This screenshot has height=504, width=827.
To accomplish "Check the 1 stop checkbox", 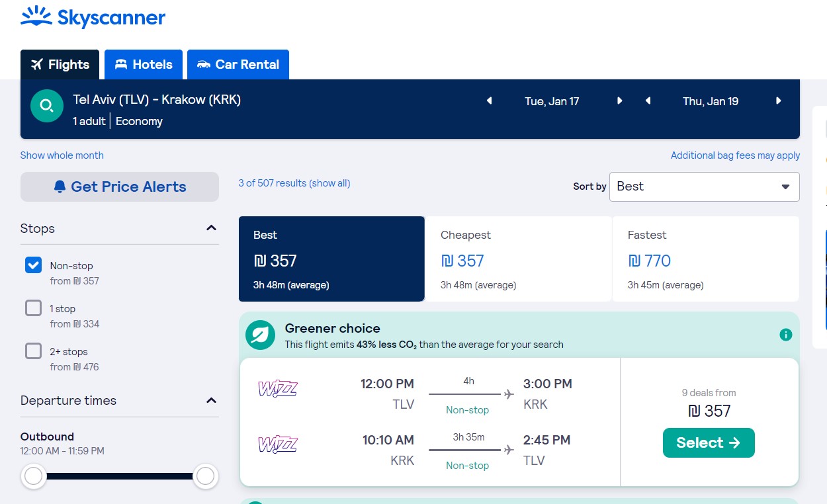I will pos(33,308).
